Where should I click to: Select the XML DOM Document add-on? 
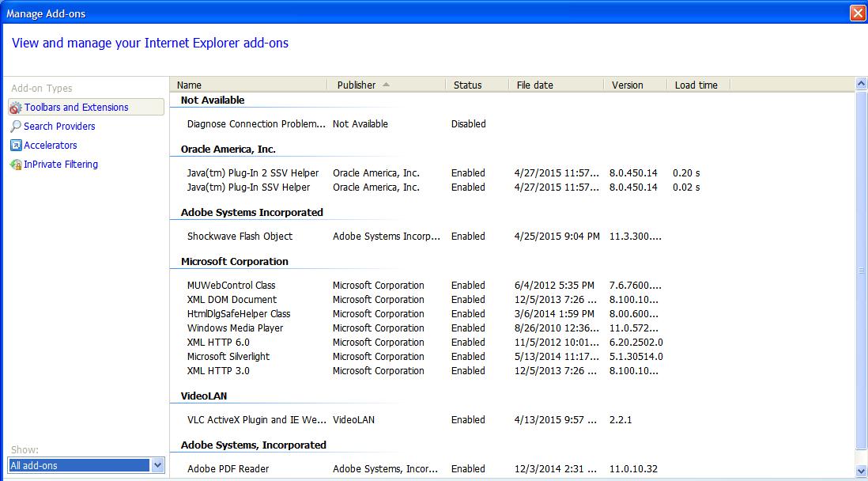tap(232, 300)
